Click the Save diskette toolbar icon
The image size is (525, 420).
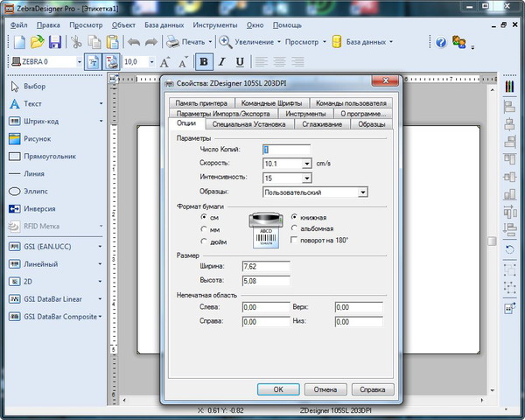55,41
